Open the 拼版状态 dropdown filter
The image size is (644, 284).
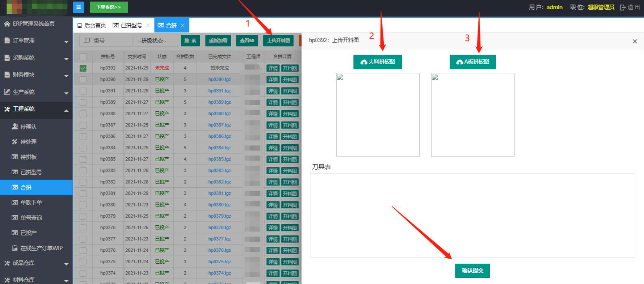pos(156,40)
